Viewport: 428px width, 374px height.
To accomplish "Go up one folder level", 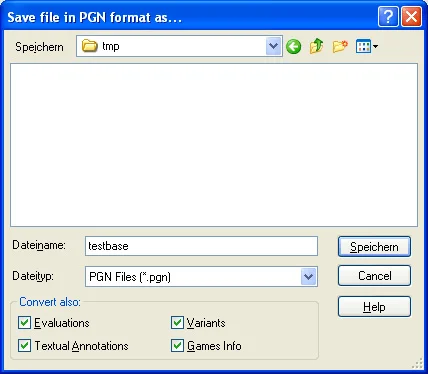I will click(316, 46).
